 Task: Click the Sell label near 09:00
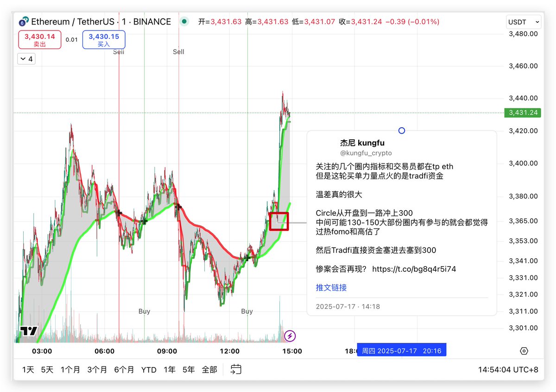pos(178,52)
